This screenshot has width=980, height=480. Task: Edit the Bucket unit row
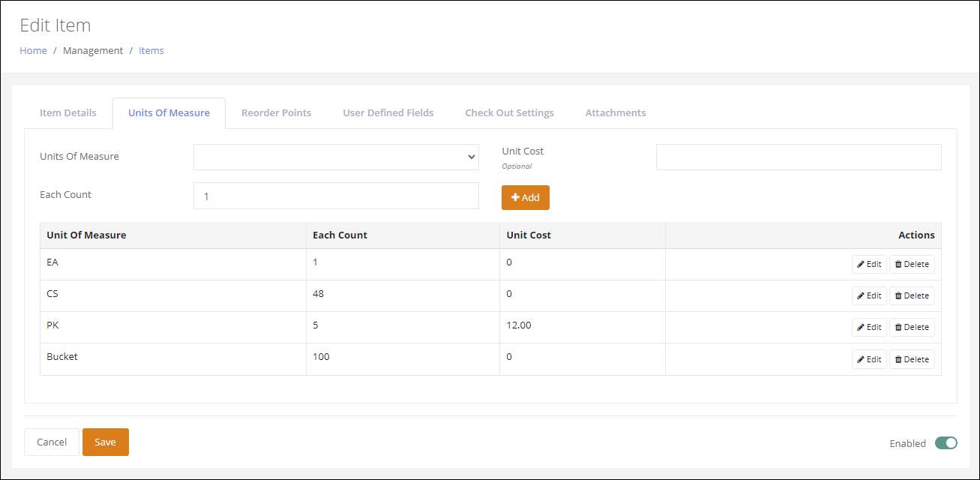point(869,359)
